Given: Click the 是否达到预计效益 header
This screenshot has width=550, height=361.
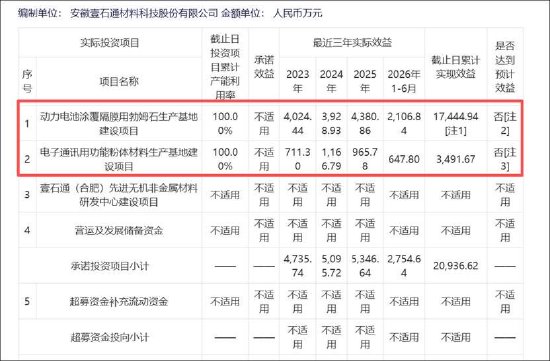Looking at the screenshot, I should 505,67.
